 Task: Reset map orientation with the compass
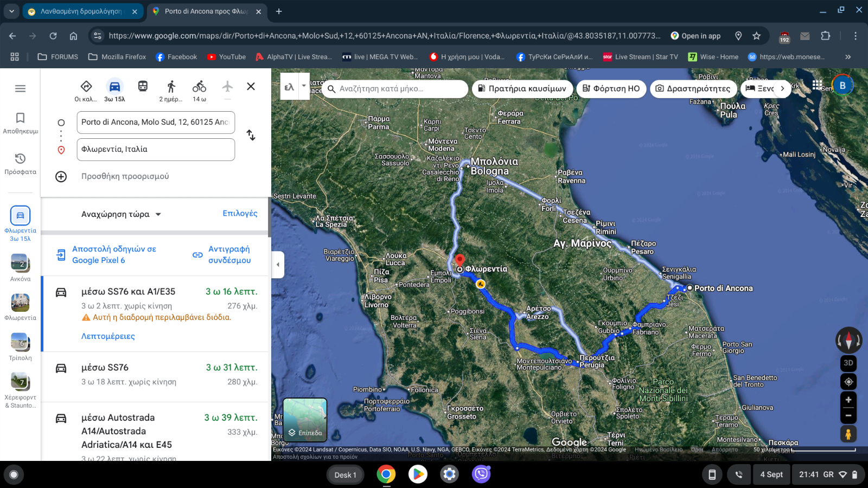(x=849, y=340)
